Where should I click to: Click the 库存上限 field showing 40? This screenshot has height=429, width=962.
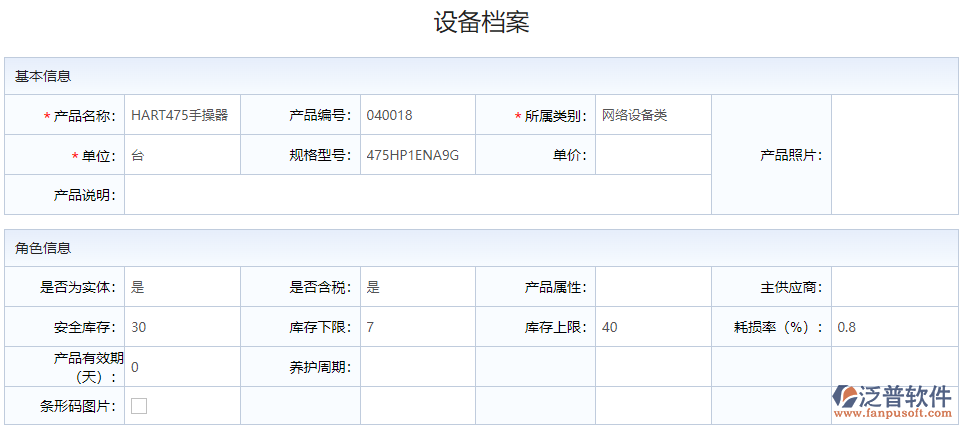tap(653, 327)
